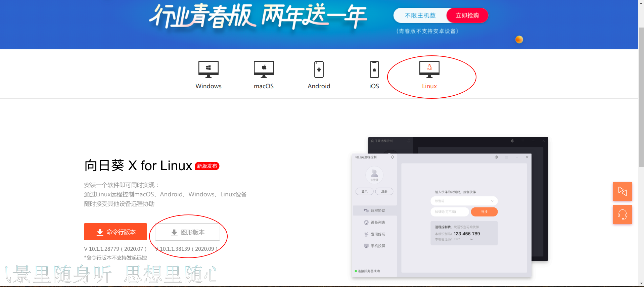644x287 pixels.
Task: Select the Windows platform tab
Action: pos(209,75)
